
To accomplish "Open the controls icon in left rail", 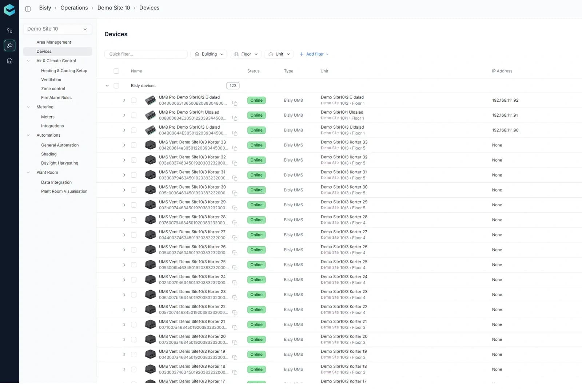I will pyautogui.click(x=9, y=30).
